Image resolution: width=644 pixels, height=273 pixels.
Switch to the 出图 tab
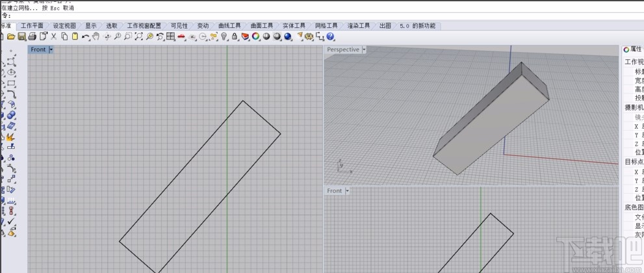click(385, 26)
